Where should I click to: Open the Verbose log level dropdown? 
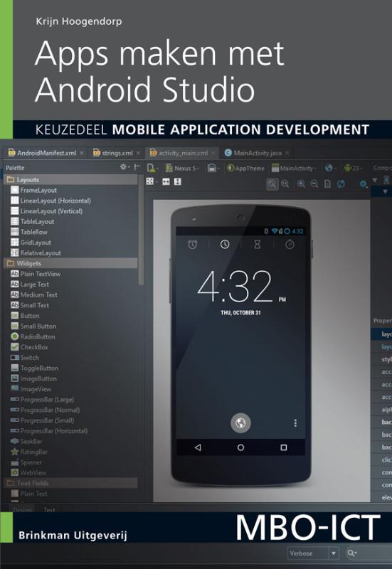pos(314,553)
